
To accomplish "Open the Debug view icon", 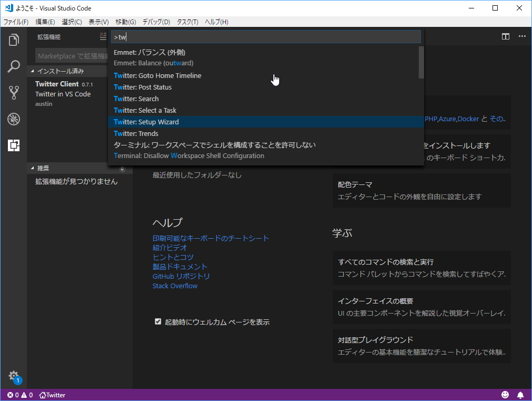I will [14, 119].
